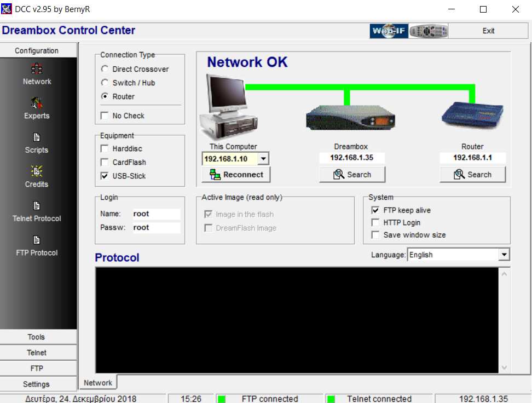
Task: Click the Router device image
Action: (472, 116)
